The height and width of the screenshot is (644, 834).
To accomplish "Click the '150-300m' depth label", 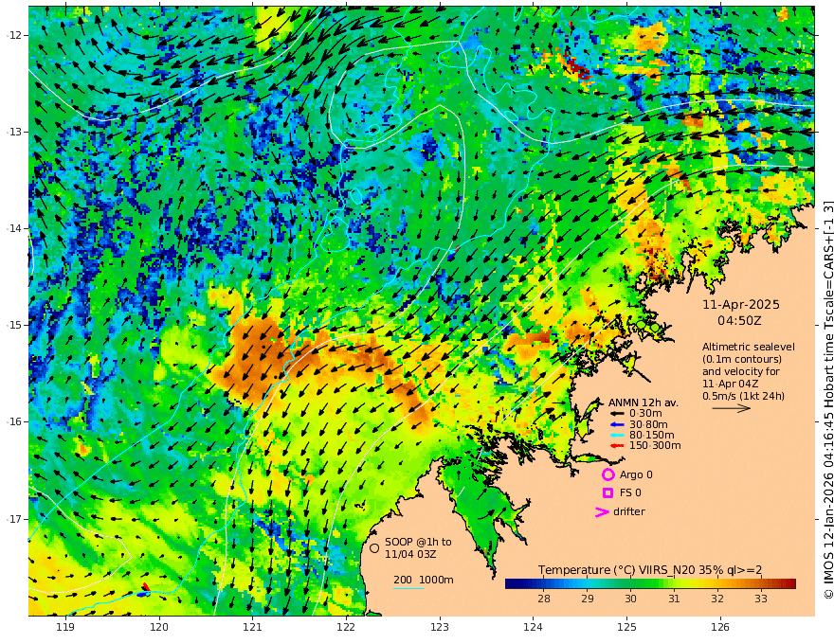I will [x=655, y=446].
